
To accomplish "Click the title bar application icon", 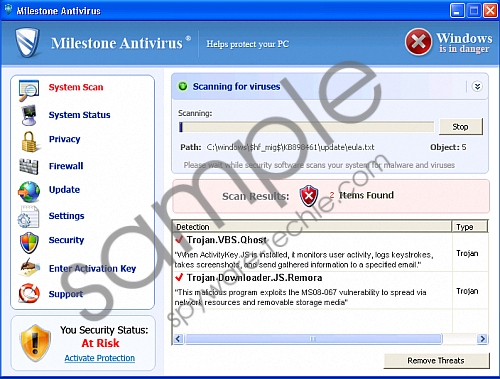I will (8, 10).
